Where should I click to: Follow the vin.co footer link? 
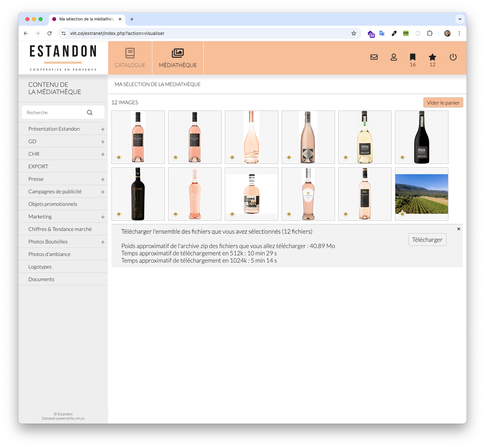80,418
